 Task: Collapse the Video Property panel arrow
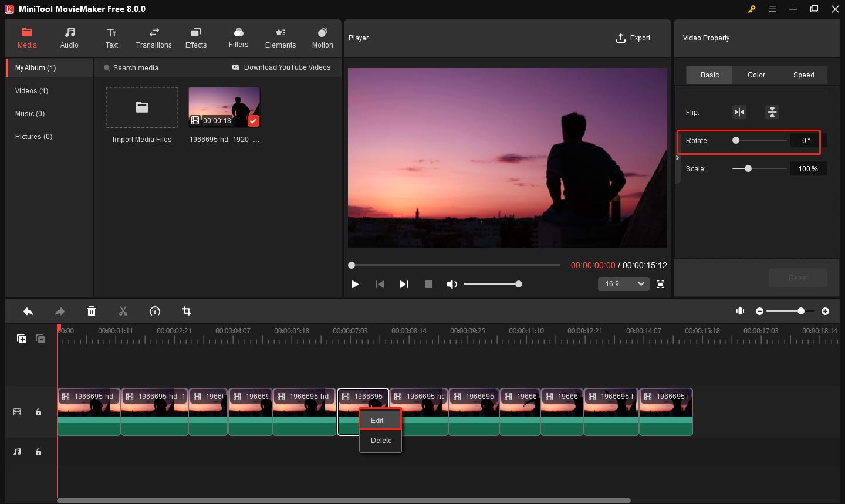tap(677, 158)
